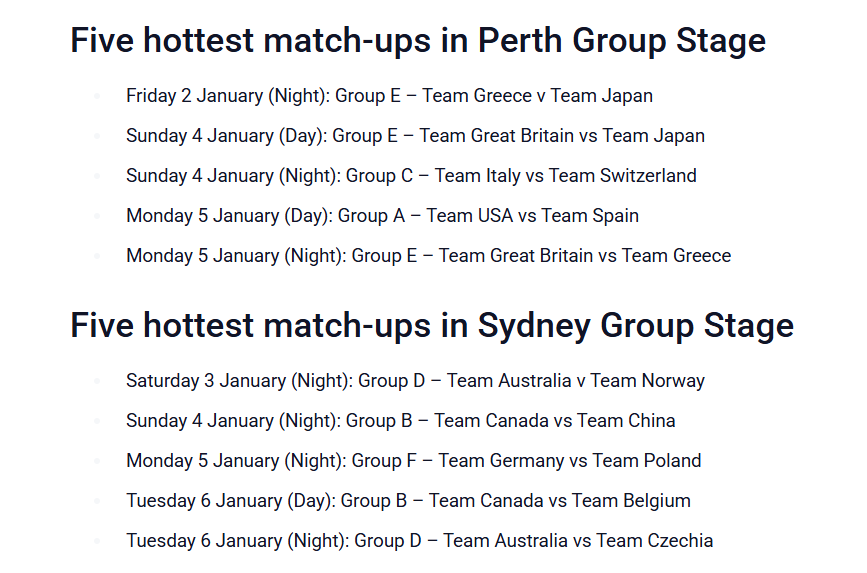
Task: Select the Greece v Japan match line
Action: [x=389, y=96]
